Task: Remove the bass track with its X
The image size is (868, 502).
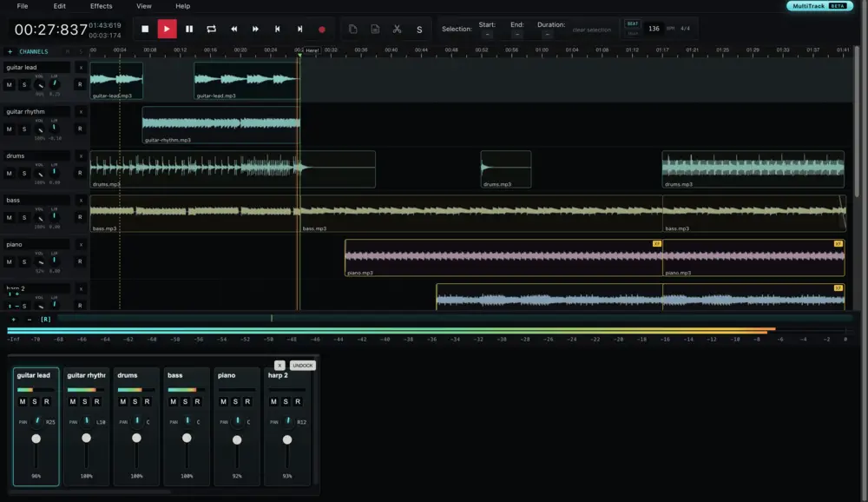Action: tap(81, 201)
